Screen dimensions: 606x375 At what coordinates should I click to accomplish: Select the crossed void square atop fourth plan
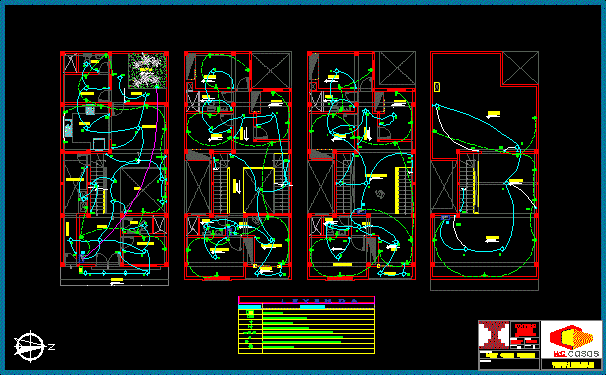point(520,68)
